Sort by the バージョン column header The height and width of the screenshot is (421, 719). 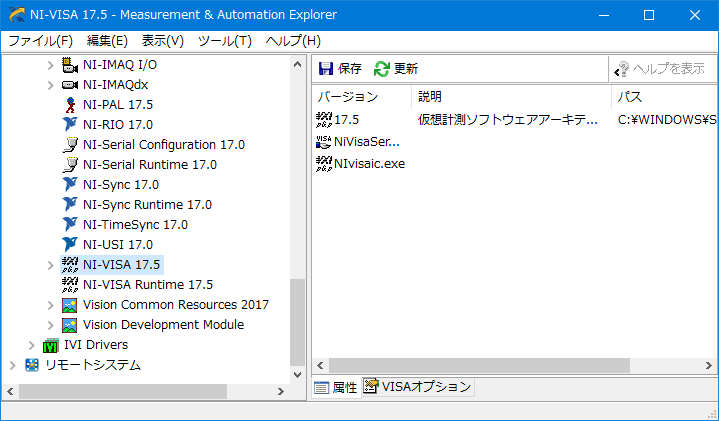[x=362, y=97]
